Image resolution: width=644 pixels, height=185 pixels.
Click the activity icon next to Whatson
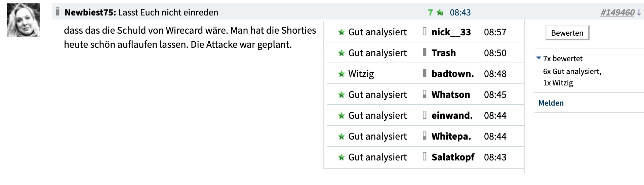pos(425,94)
